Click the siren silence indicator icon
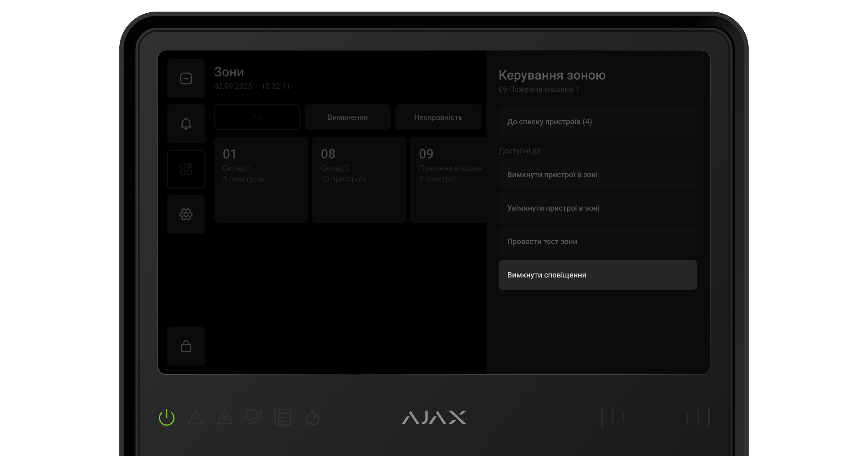Image resolution: width=868 pixels, height=456 pixels. click(254, 417)
